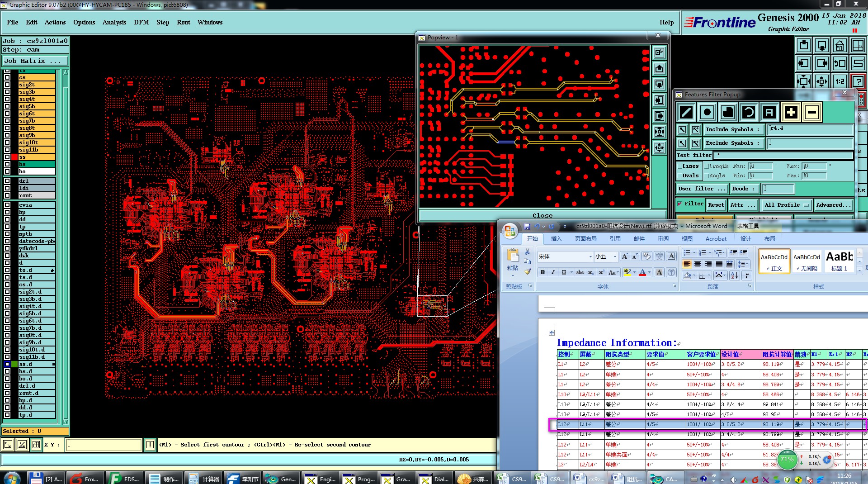Select the Arcs feature filter icon
The width and height of the screenshot is (868, 484).
749,112
